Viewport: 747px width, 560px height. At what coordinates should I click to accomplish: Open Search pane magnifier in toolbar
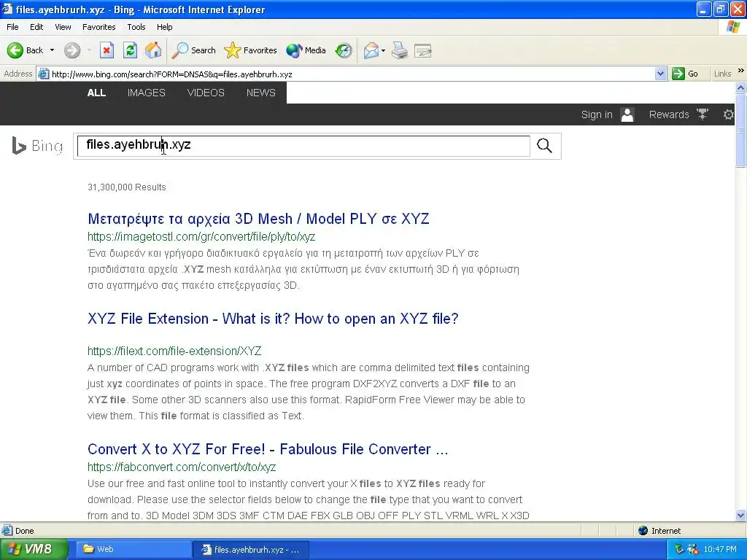(193, 50)
